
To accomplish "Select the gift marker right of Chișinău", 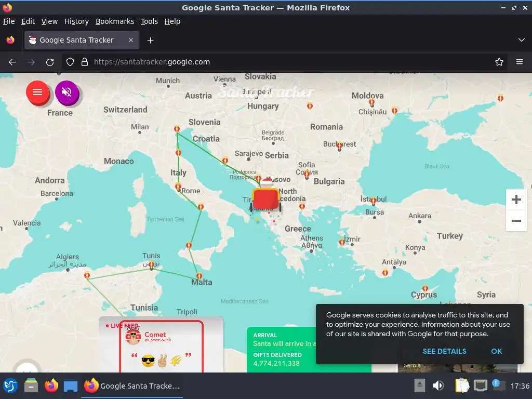I will click(394, 110).
